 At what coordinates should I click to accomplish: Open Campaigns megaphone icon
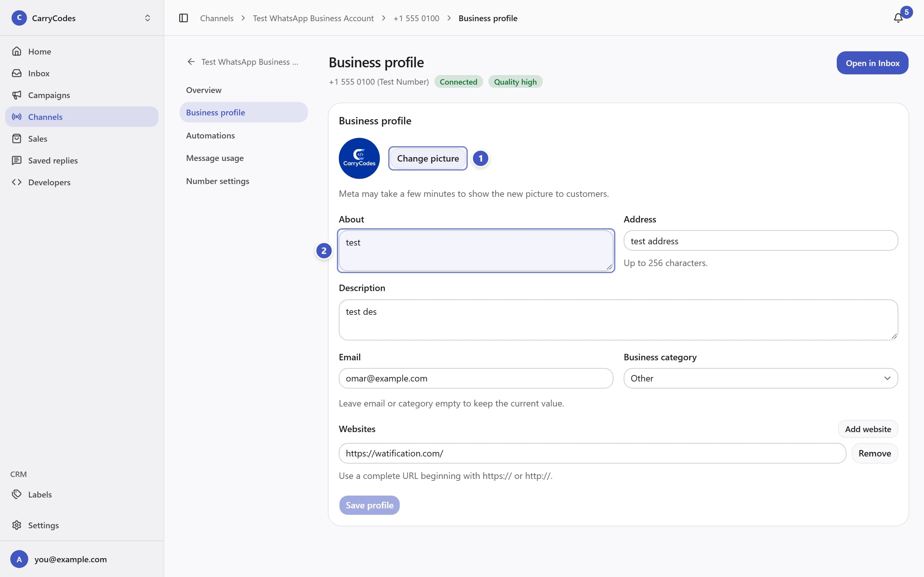coord(17,95)
